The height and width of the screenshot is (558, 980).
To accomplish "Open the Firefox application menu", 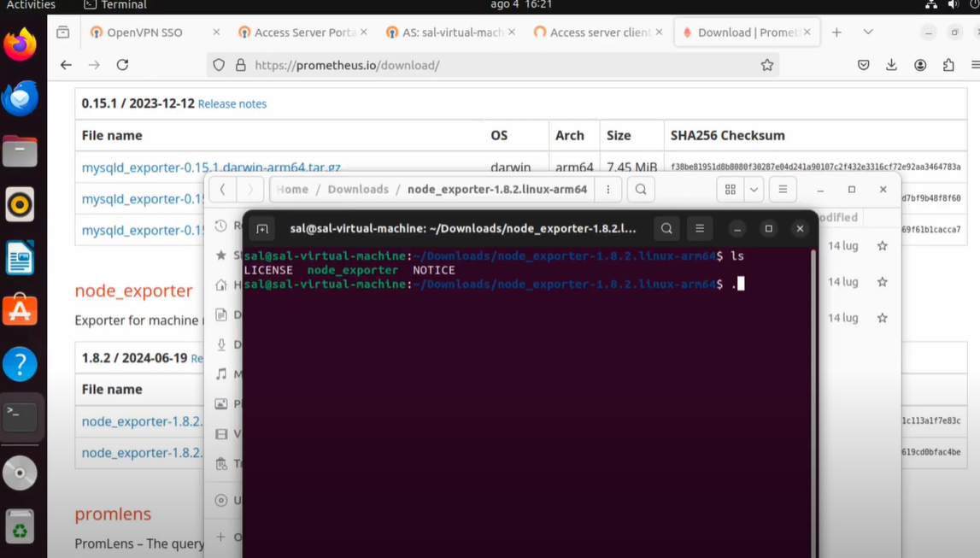I will (974, 65).
